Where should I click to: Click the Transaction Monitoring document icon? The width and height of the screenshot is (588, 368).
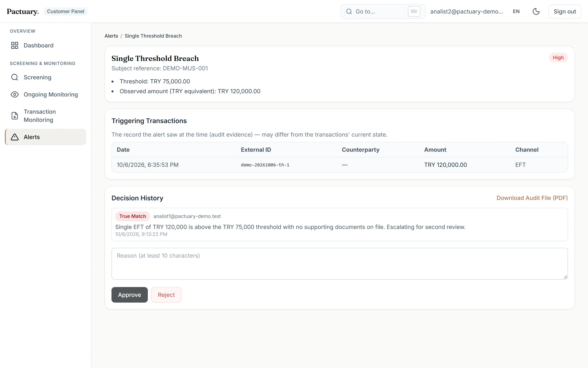tap(14, 116)
